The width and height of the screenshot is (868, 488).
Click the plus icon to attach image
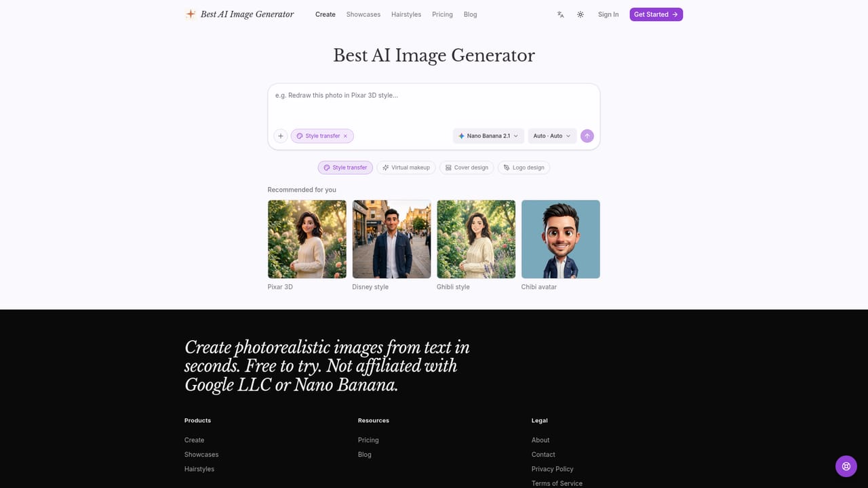click(281, 136)
